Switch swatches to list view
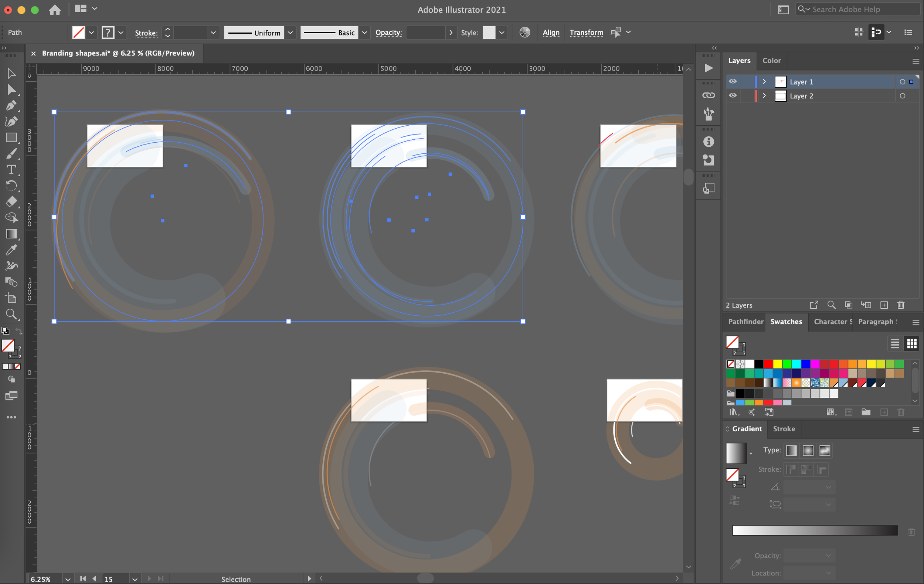This screenshot has height=584, width=924. (x=895, y=343)
